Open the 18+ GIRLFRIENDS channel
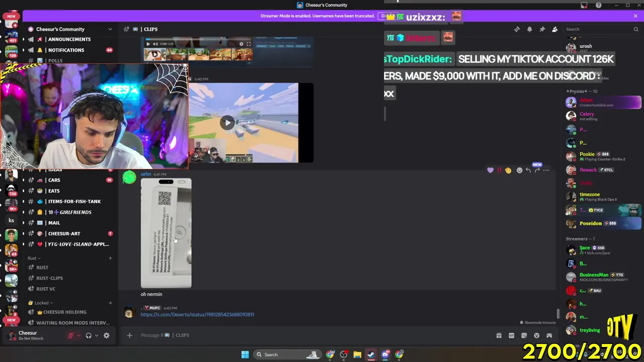The width and height of the screenshot is (644, 362). (x=69, y=212)
